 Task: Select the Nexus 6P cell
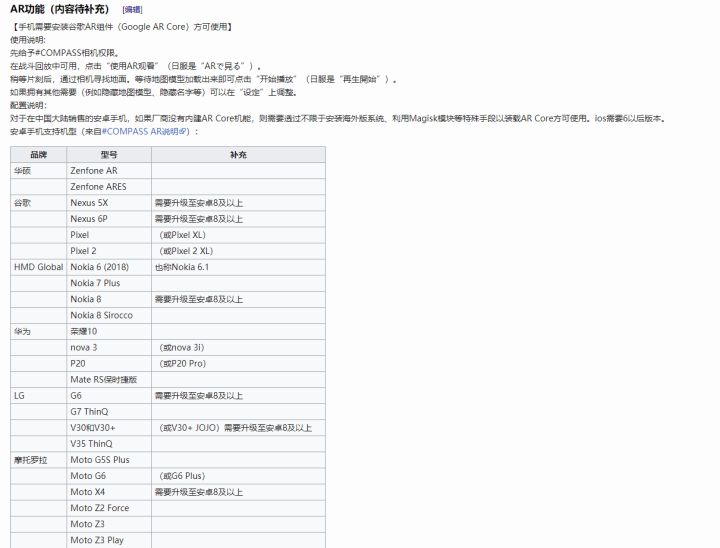109,219
